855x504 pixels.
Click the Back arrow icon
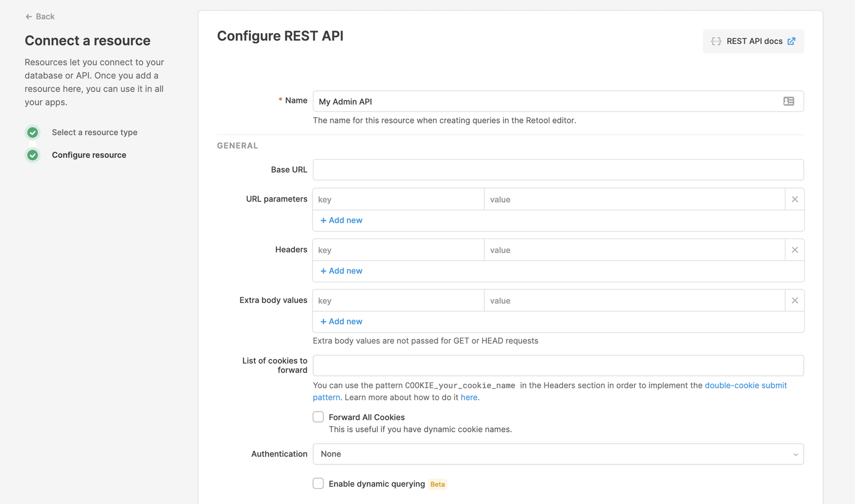(x=29, y=17)
